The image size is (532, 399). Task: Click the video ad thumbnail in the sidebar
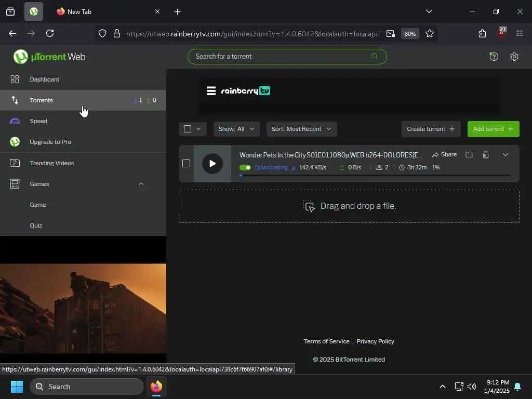(83, 309)
